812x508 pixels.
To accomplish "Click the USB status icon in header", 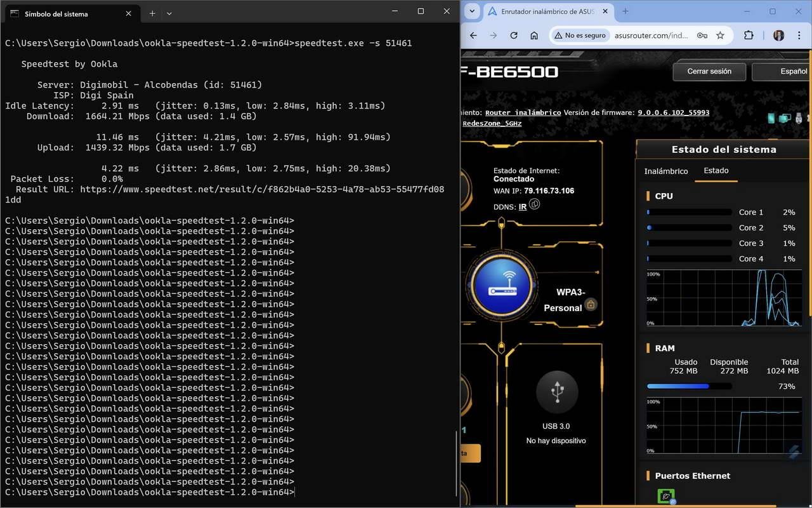I will (x=799, y=118).
